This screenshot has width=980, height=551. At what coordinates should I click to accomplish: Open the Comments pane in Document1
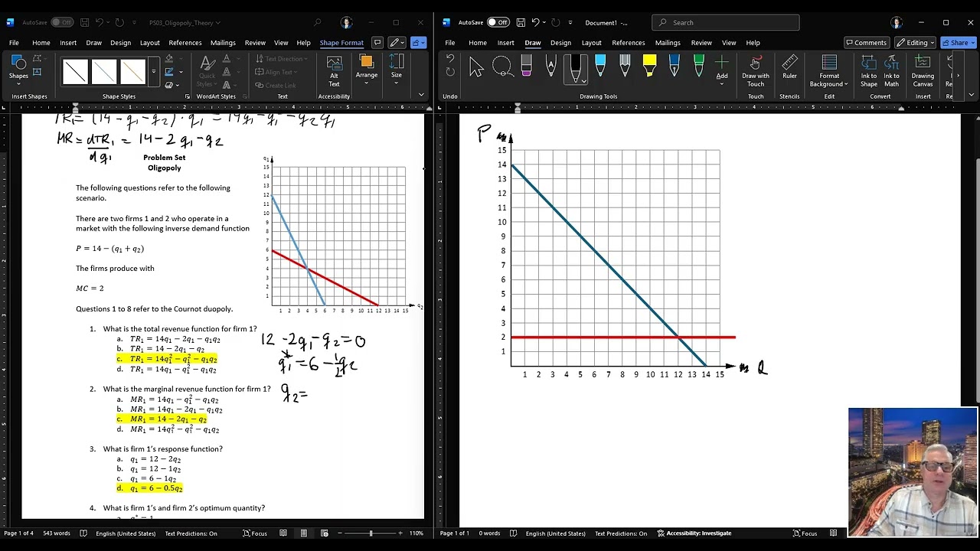(866, 43)
